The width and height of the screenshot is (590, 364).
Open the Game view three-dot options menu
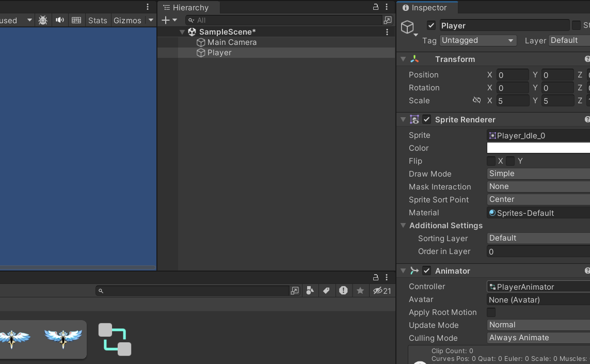(x=148, y=7)
